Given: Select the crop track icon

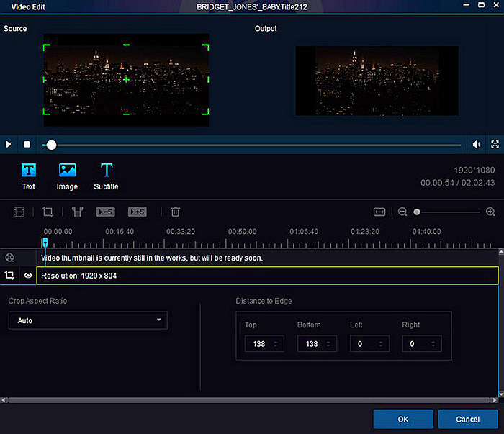Looking at the screenshot, I should tap(9, 276).
